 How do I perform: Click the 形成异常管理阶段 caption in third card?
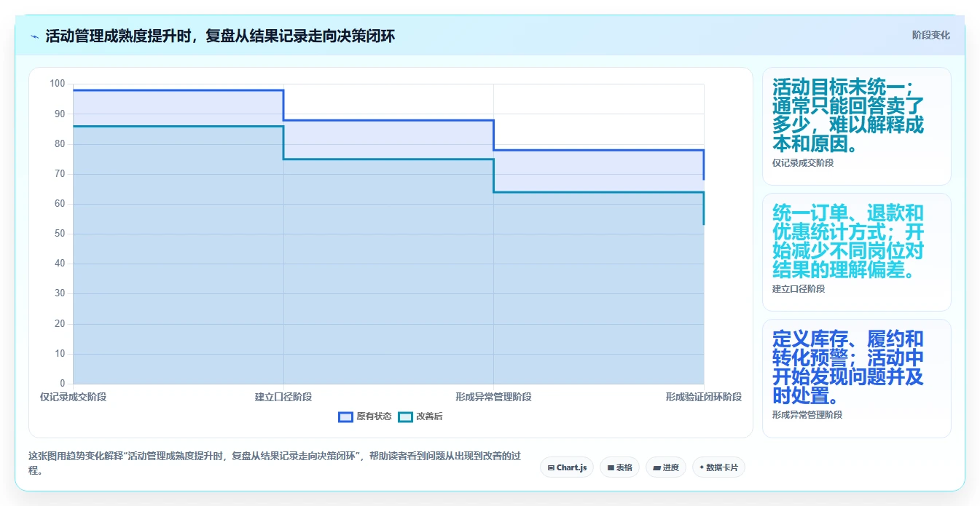click(807, 415)
